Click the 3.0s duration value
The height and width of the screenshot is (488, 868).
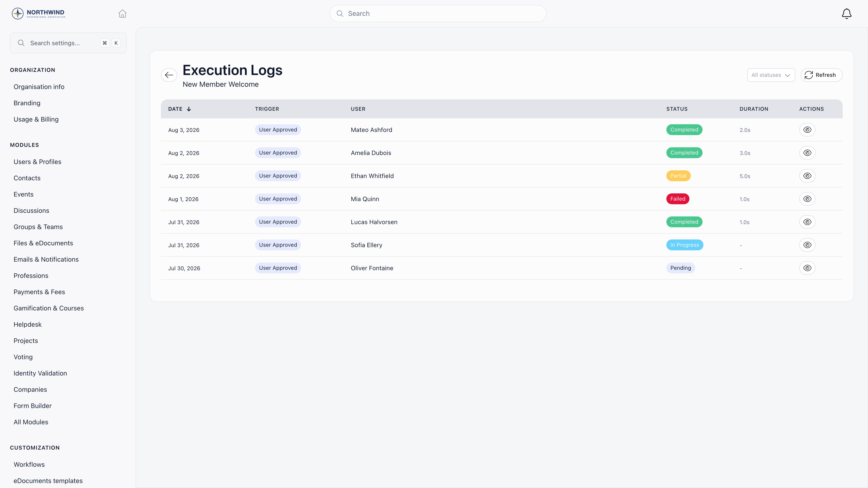pos(745,153)
